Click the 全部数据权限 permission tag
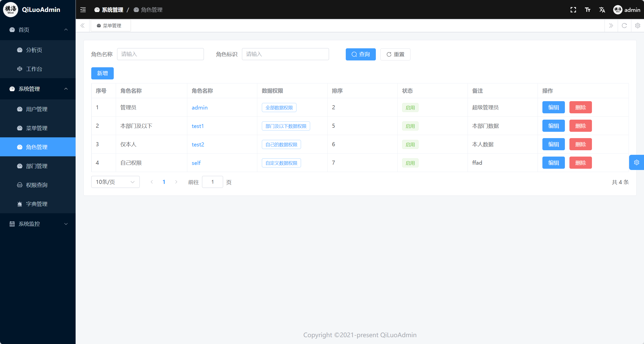The image size is (644, 344). point(279,107)
